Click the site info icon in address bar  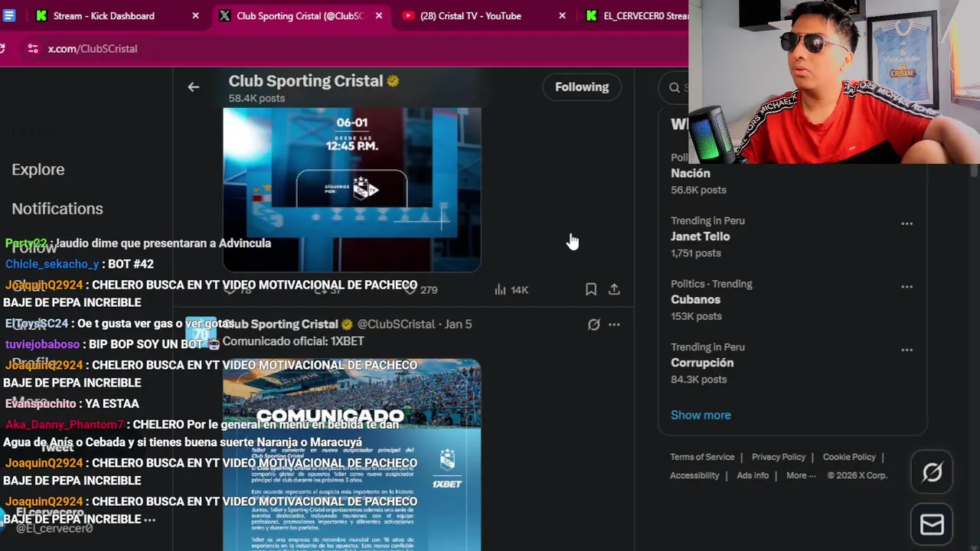click(32, 48)
